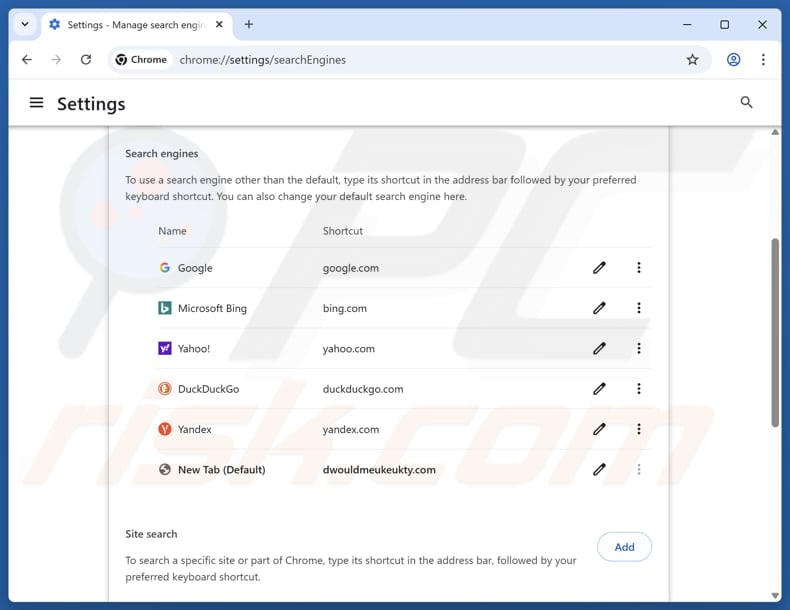This screenshot has width=790, height=610.
Task: Open more actions for DuckDuckGo row
Action: (x=639, y=389)
